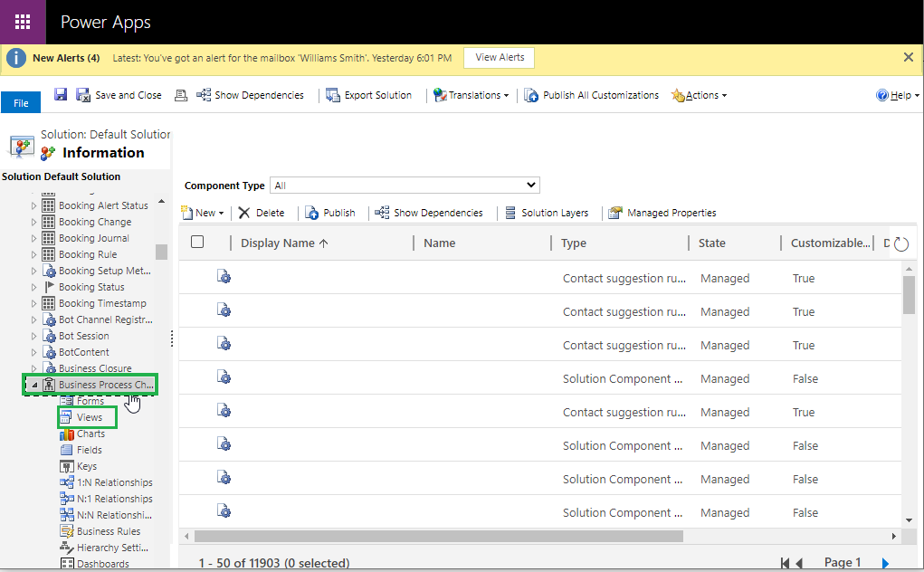
Task: Open the Actions menu
Action: [699, 95]
